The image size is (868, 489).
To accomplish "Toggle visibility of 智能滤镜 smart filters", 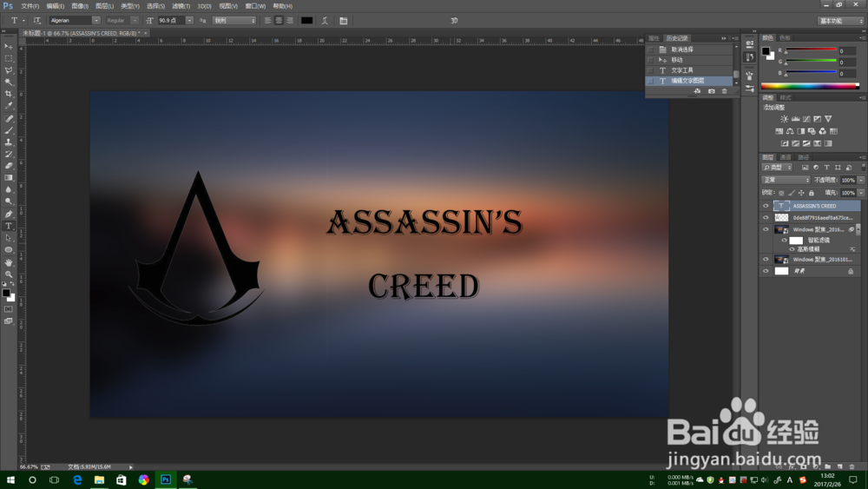I will pyautogui.click(x=785, y=241).
